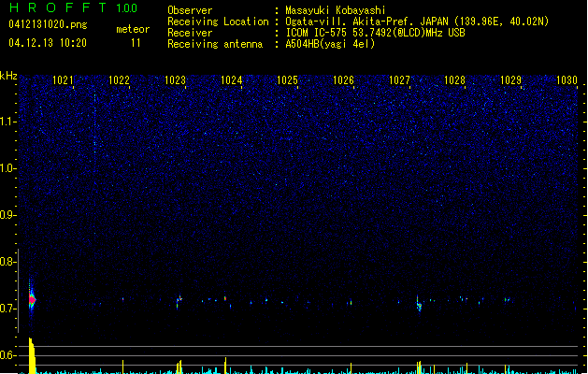Screen dimensions: 588x374
Task: Click the 1030 time marker
Action: point(566,80)
